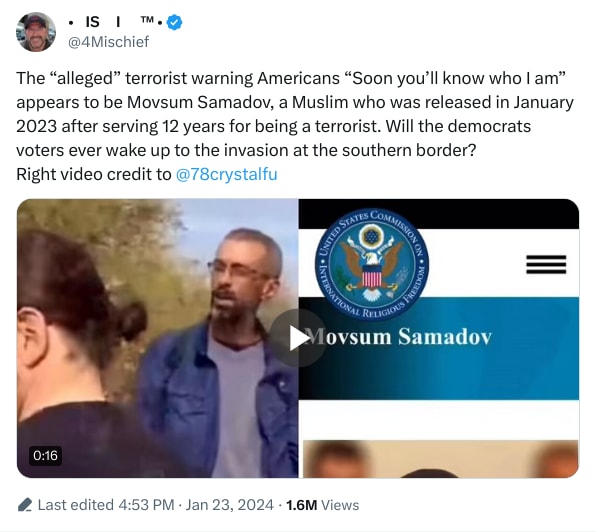611x532 pixels.
Task: Click the USCIRF commission seal logo
Action: pos(372,264)
